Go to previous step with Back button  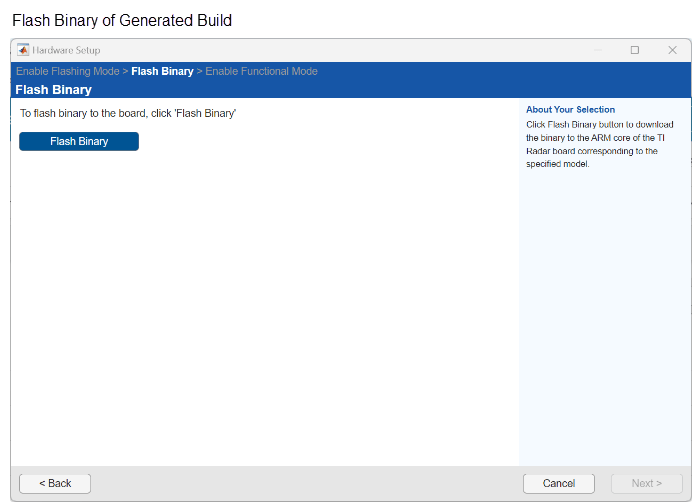(x=55, y=484)
